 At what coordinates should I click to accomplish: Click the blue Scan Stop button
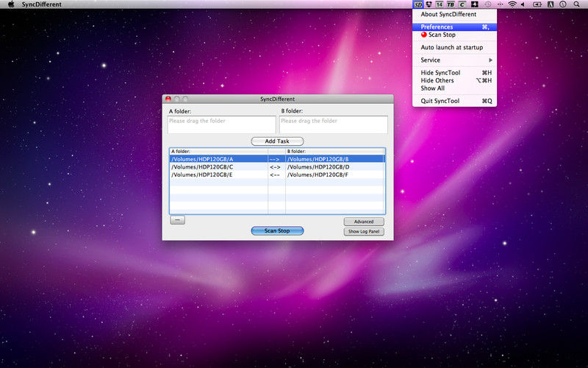pyautogui.click(x=277, y=230)
